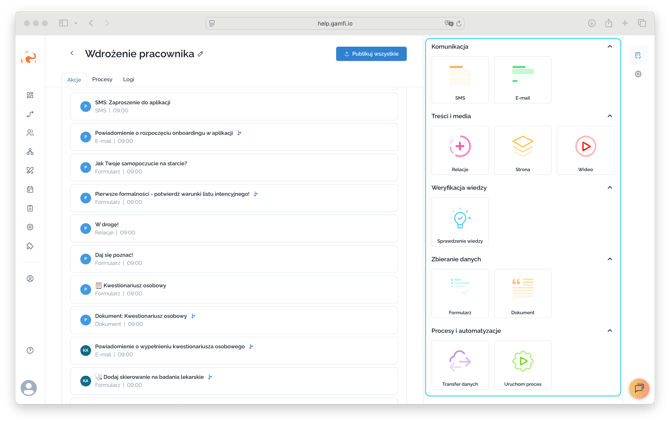Click the pencil icon to rename Wdrożenie pracownika
Image resolution: width=670 pixels, height=423 pixels.
click(x=200, y=54)
